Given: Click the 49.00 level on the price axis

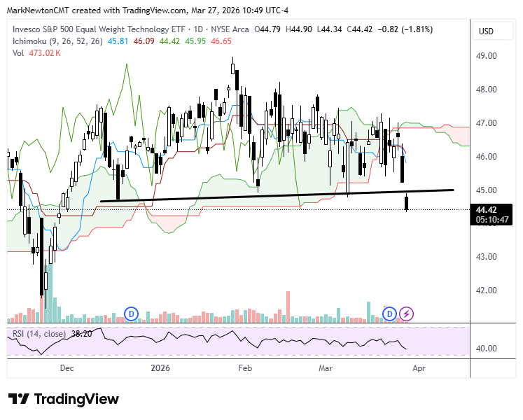Looking at the screenshot, I should pyautogui.click(x=486, y=56).
